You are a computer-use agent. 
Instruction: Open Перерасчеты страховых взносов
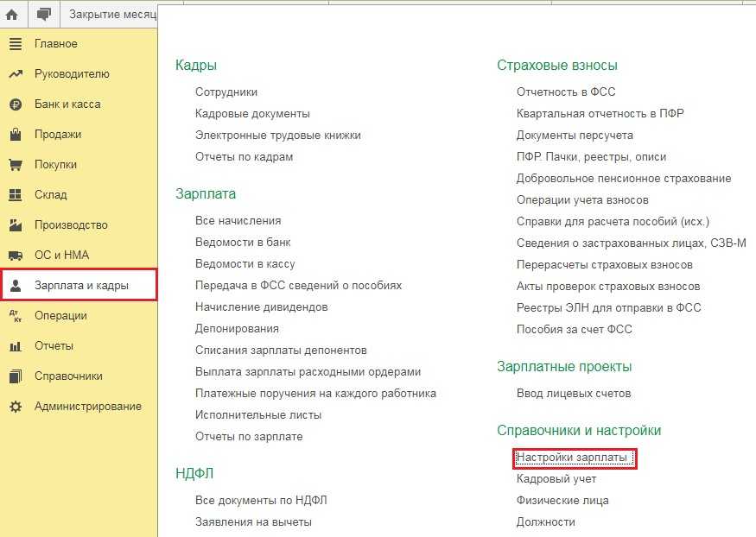click(x=605, y=265)
